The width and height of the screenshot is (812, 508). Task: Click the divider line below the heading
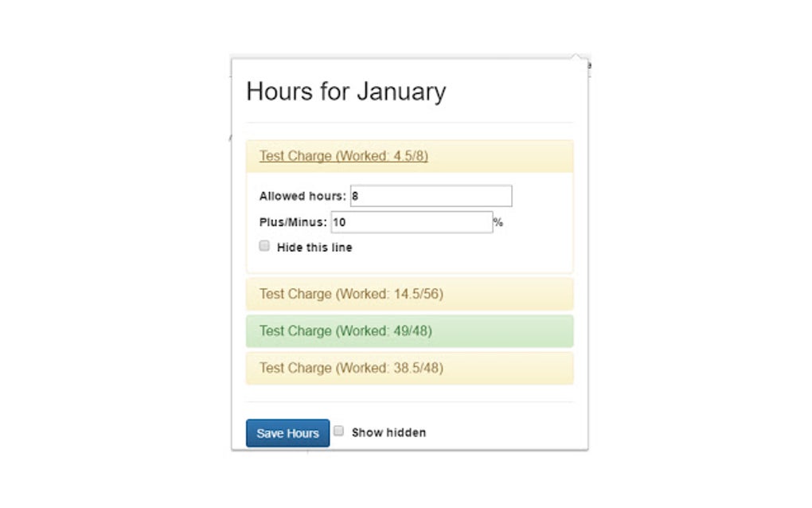pos(409,123)
